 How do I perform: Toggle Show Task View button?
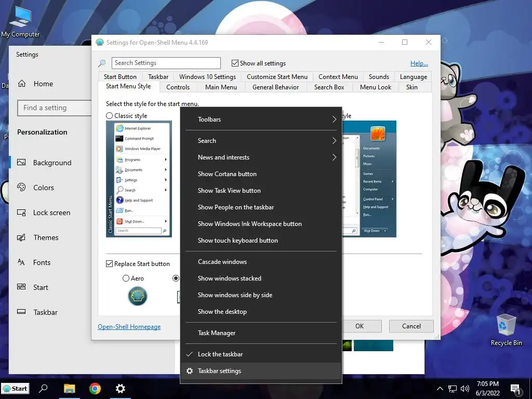click(x=261, y=190)
